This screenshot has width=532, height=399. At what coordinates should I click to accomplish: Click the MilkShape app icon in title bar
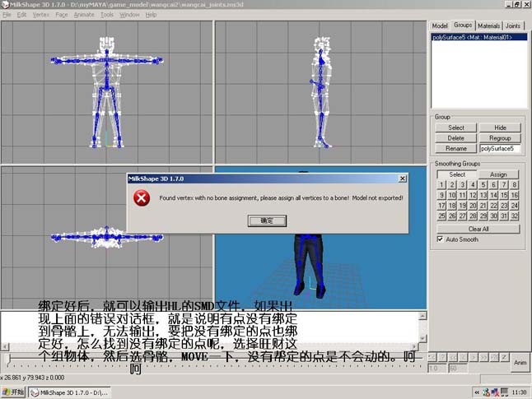[x=5, y=5]
